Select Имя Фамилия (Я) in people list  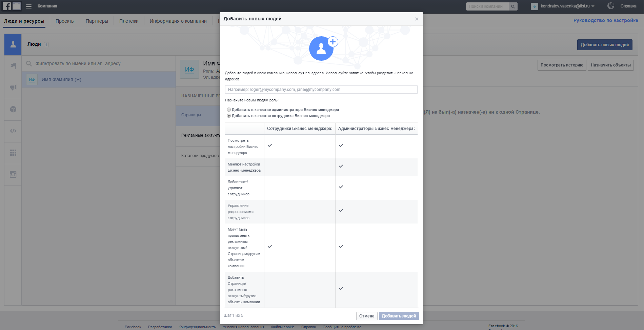point(99,79)
